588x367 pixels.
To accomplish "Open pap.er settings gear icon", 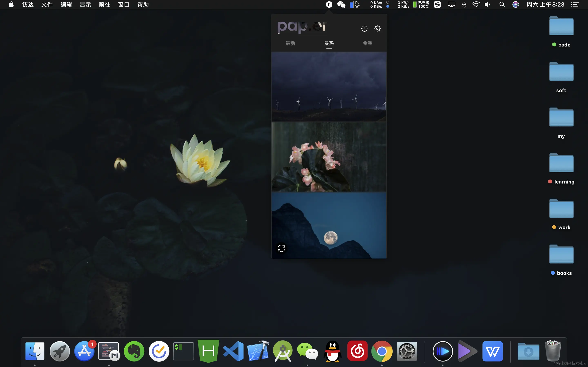I will point(377,29).
